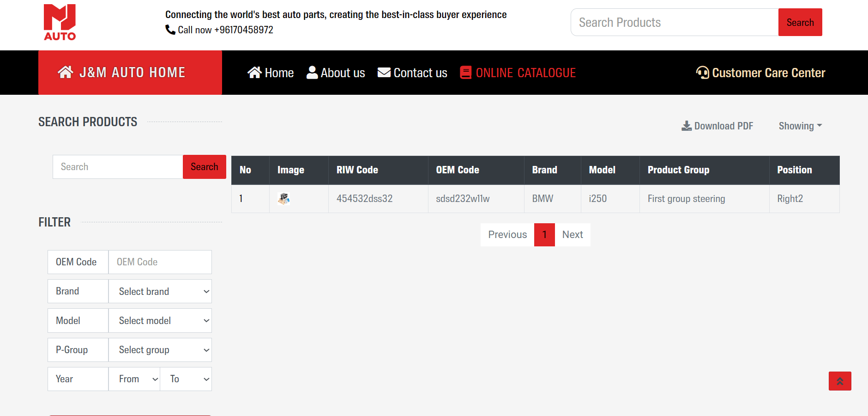The width and height of the screenshot is (868, 416).
Task: Expand the Select group dropdown
Action: click(160, 350)
